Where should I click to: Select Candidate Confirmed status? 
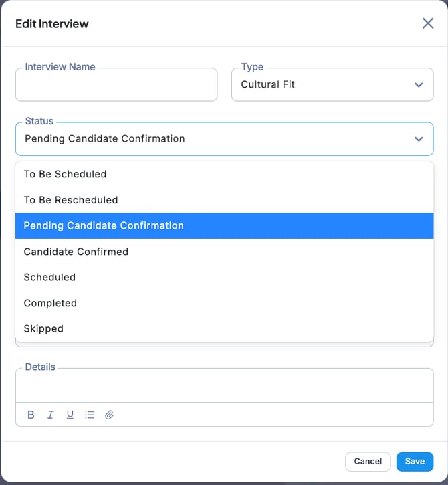coord(76,252)
